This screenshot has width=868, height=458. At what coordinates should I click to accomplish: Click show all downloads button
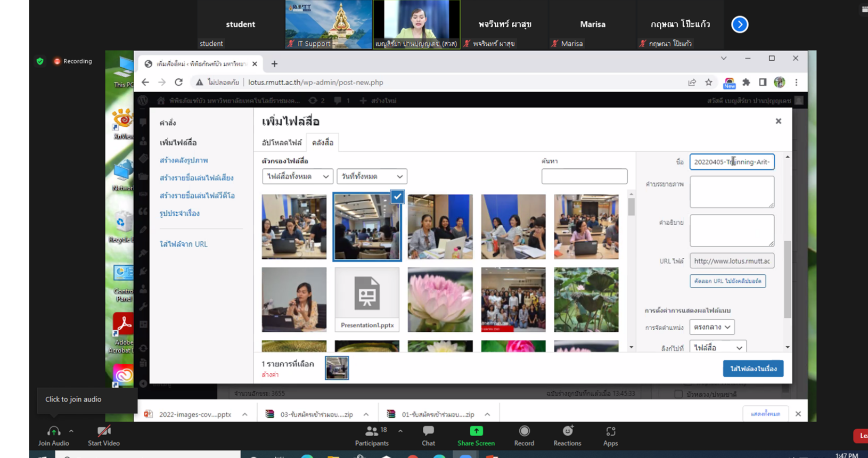coord(765,414)
